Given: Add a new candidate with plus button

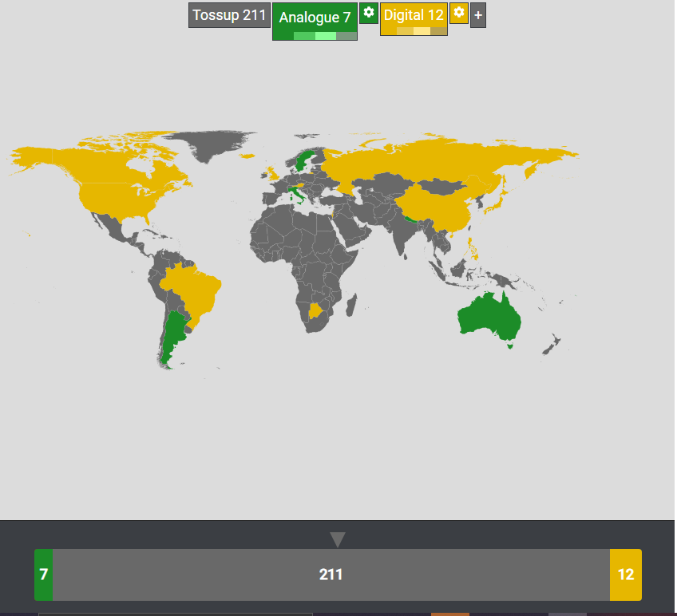Looking at the screenshot, I should 478,15.
